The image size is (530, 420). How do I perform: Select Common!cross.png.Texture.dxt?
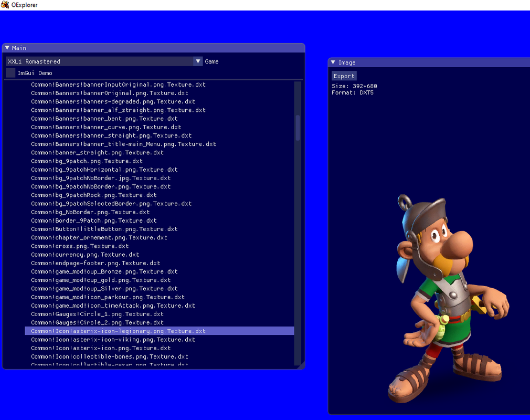[x=159, y=246]
